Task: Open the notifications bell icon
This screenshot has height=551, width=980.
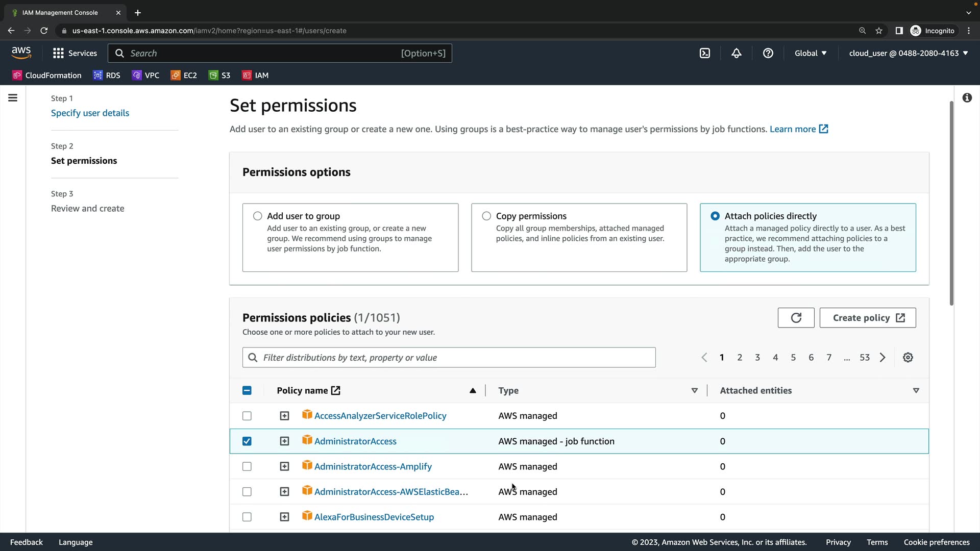Action: click(736, 53)
